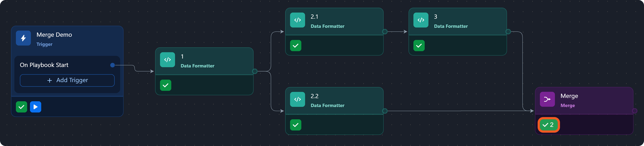Image resolution: width=644 pixels, height=146 pixels.
Task: Click the code icon on node 3
Action: pos(421,20)
